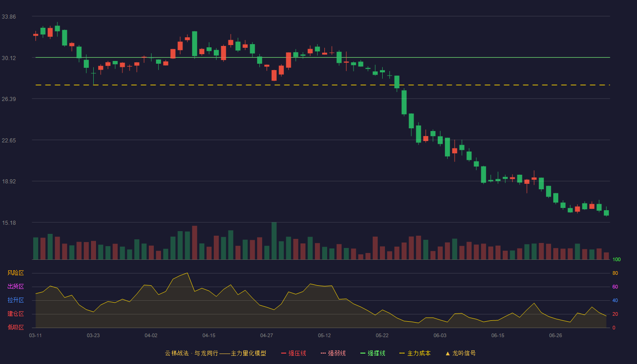The height and width of the screenshot is (364, 637).
Task: Select the 出货区 zone label
Action: 15,287
